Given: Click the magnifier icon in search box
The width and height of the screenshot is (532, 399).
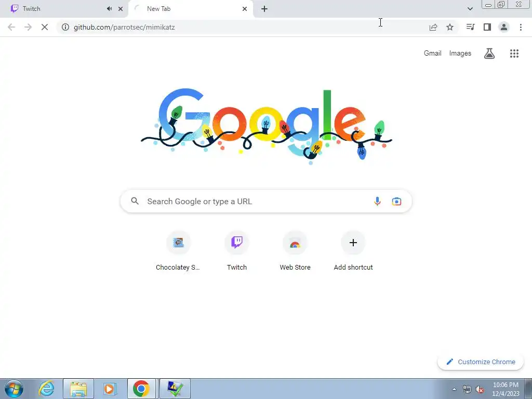Looking at the screenshot, I should tap(135, 201).
